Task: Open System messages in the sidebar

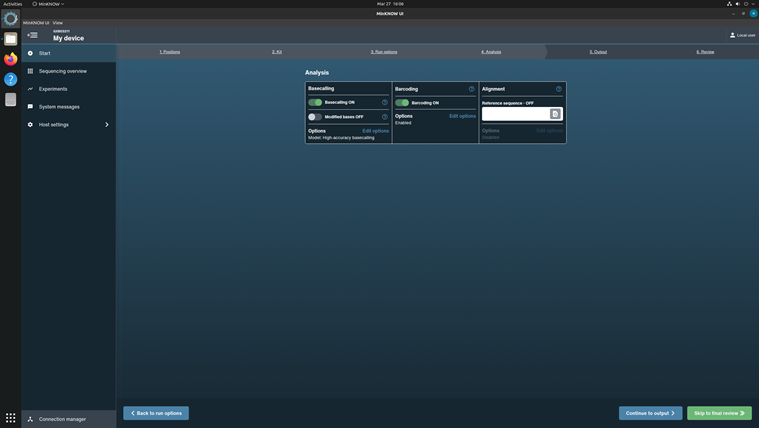Action: pyautogui.click(x=59, y=107)
